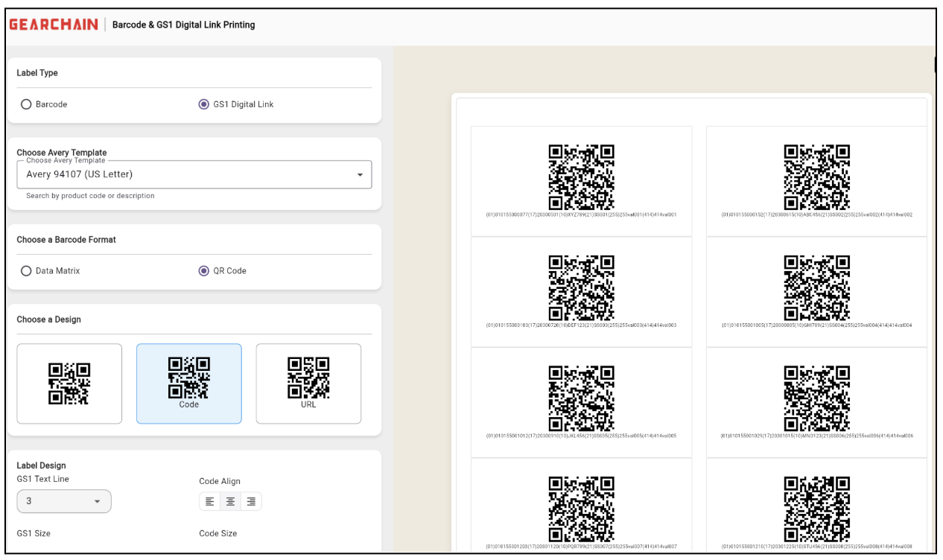Select the Data Matrix barcode format
The height and width of the screenshot is (560, 943).
[x=26, y=271]
